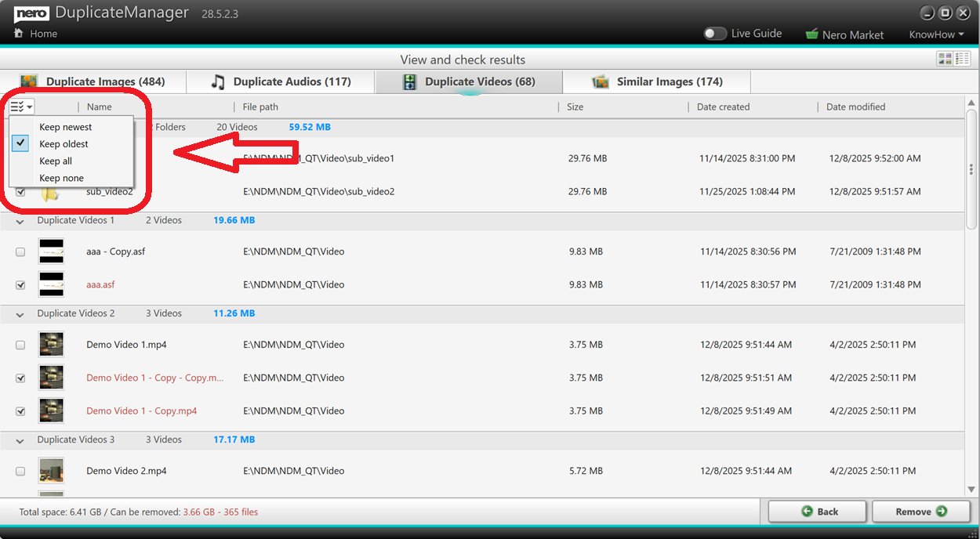Select the sub_video2 folder name
The height and width of the screenshot is (539, 980).
[x=110, y=191]
